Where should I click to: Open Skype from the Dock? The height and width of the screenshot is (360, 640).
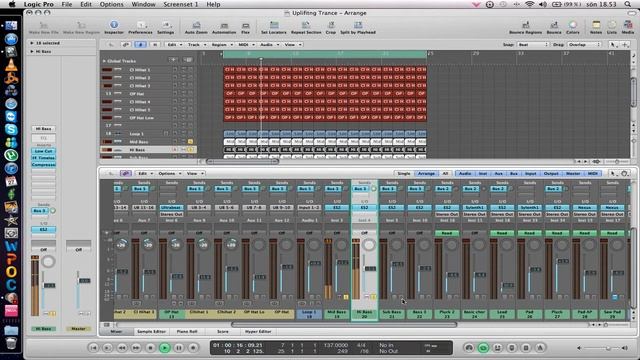click(x=11, y=129)
